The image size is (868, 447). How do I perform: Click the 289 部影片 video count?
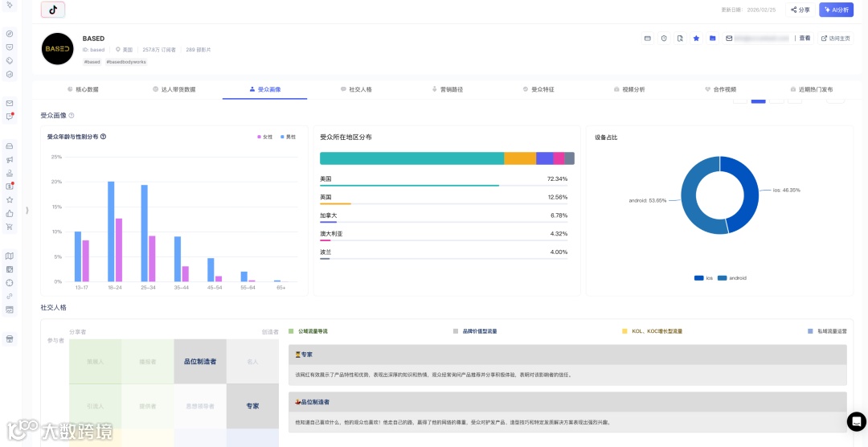pos(199,50)
